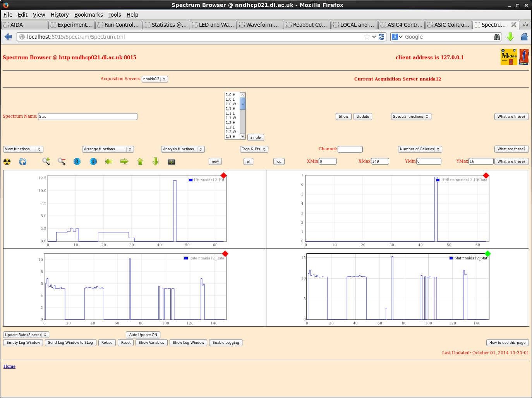This screenshot has width=532, height=398.
Task: Open the Tags & Fits dropdown
Action: [254, 149]
